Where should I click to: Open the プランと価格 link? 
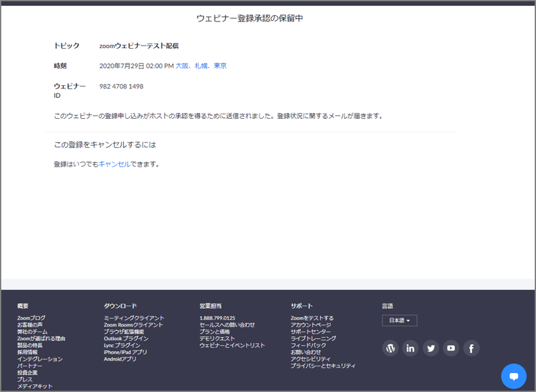point(215,331)
